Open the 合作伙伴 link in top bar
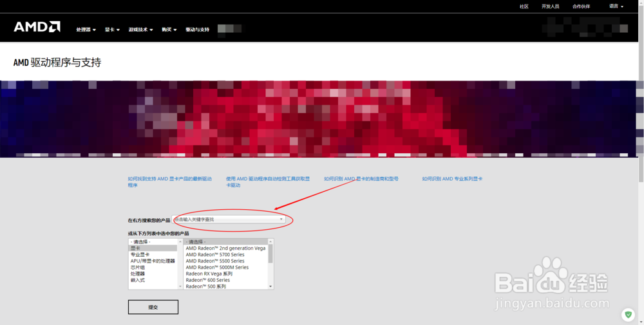 point(581,6)
